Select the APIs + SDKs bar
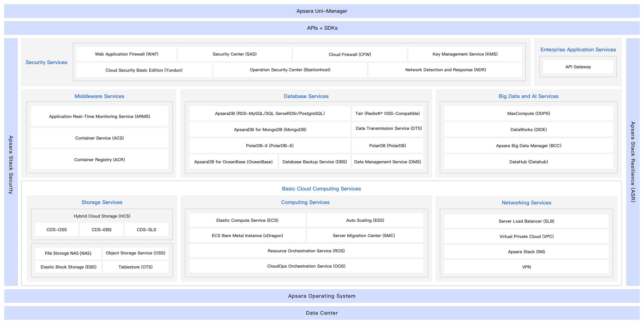This screenshot has width=644, height=324. tap(322, 28)
